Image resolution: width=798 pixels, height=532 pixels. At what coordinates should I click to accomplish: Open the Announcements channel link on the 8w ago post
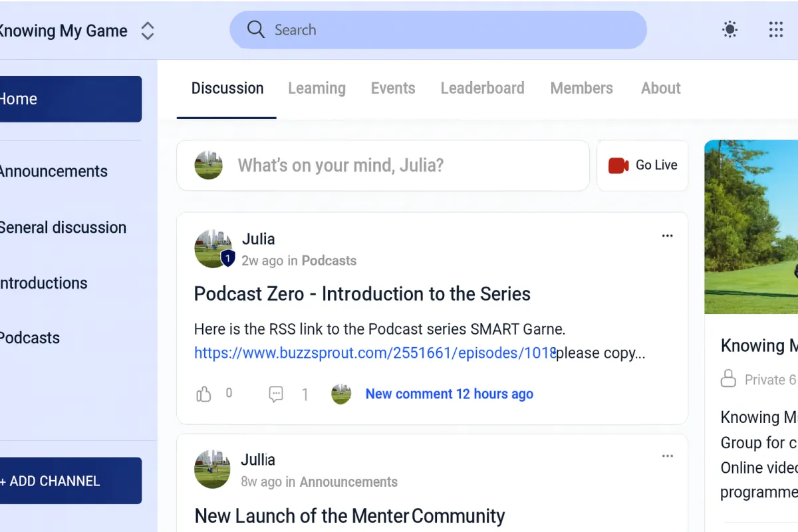(x=348, y=482)
